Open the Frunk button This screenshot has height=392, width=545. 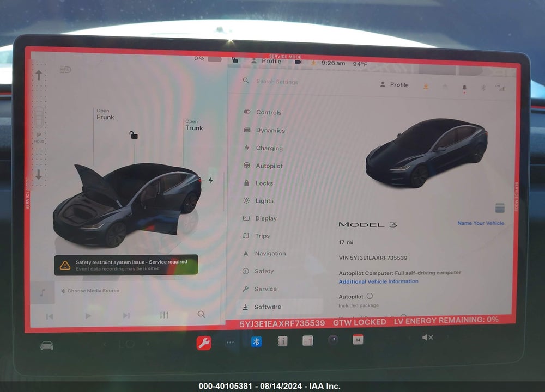pyautogui.click(x=105, y=114)
